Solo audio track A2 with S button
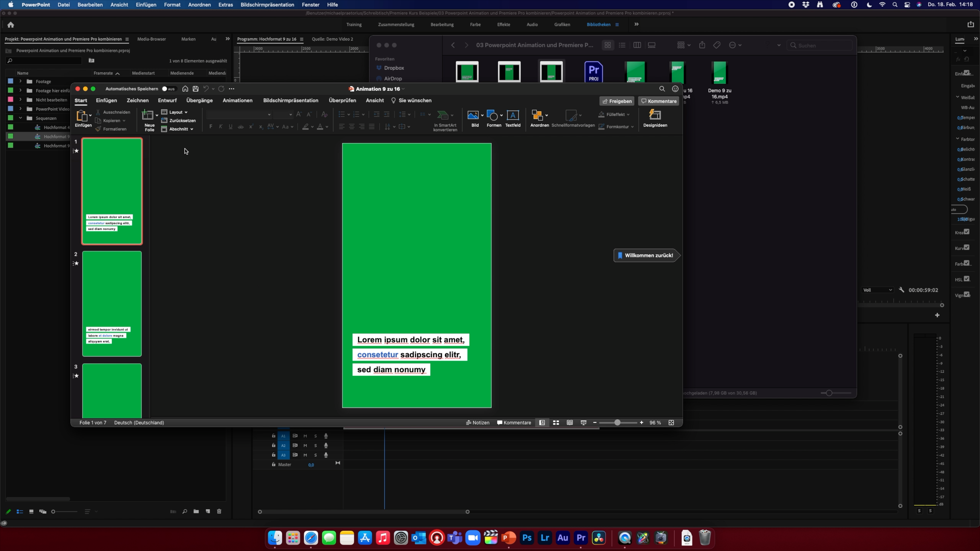980x551 pixels. click(x=315, y=445)
